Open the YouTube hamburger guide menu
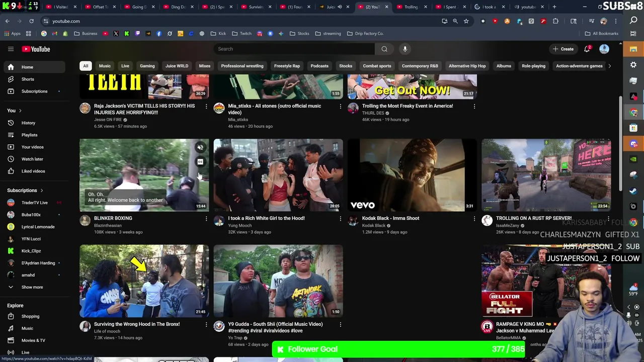644x362 pixels. click(11, 49)
